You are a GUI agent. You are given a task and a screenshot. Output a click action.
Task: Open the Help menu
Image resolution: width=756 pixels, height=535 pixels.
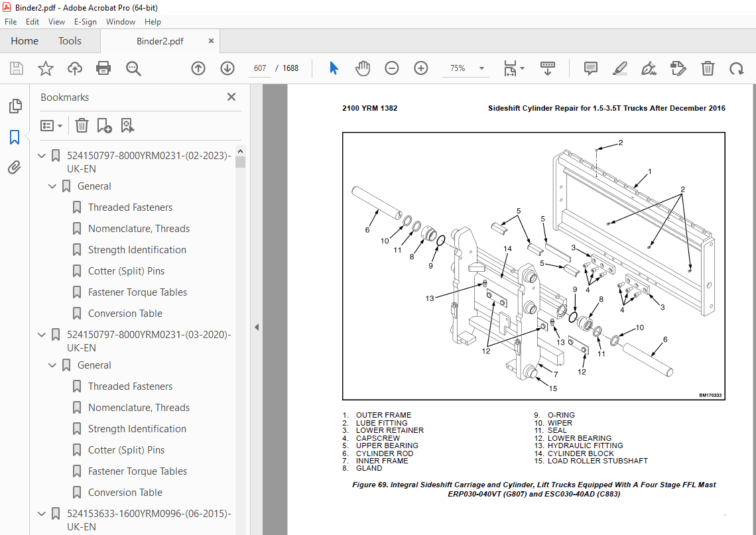[x=153, y=22]
